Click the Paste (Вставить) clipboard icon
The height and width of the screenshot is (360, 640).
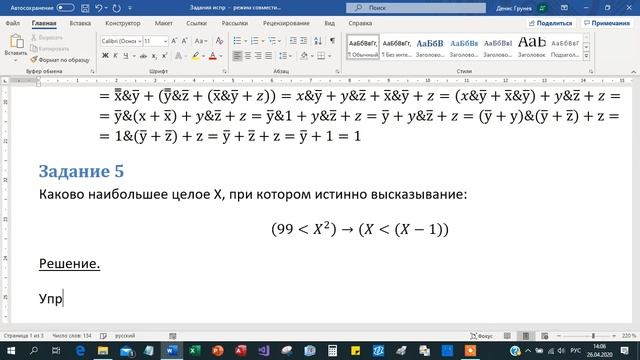16,42
